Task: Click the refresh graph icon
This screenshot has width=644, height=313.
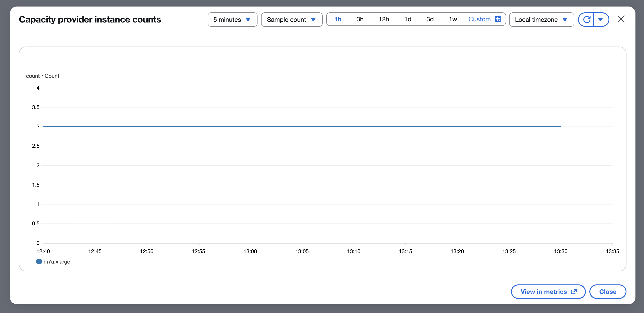Action: point(586,20)
